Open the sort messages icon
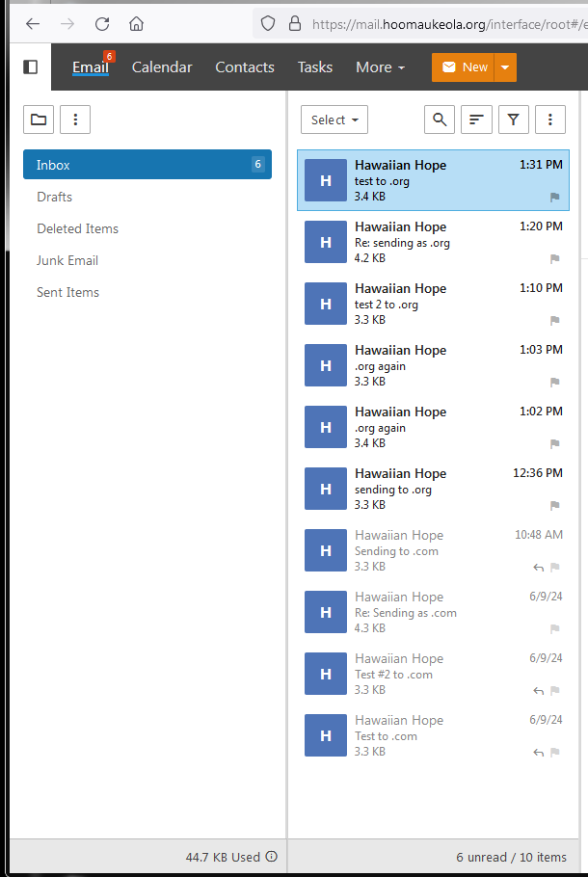Image resolution: width=588 pixels, height=877 pixels. pos(476,120)
